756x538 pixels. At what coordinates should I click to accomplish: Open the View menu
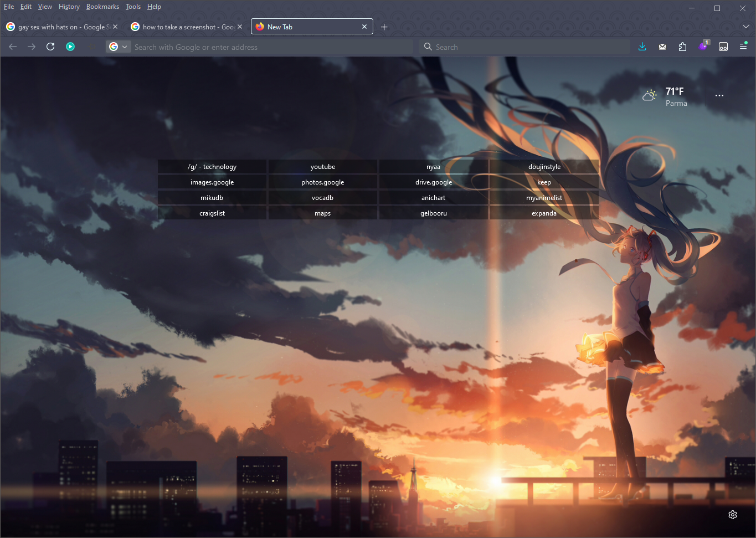tap(45, 7)
